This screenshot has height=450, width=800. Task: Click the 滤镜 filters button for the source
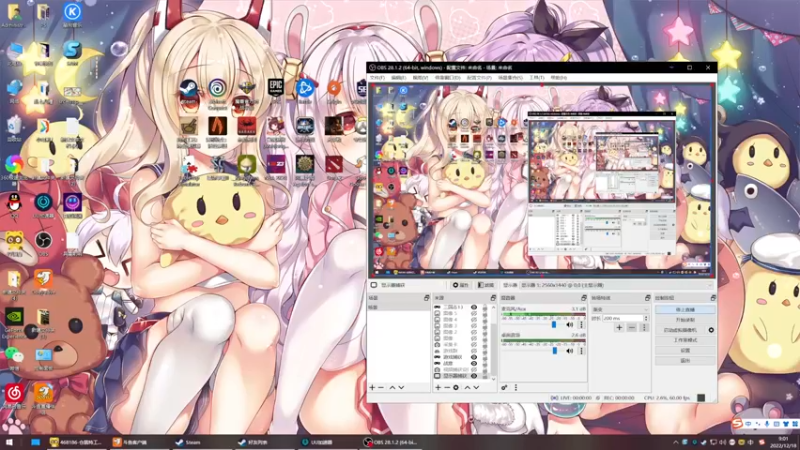(x=486, y=285)
